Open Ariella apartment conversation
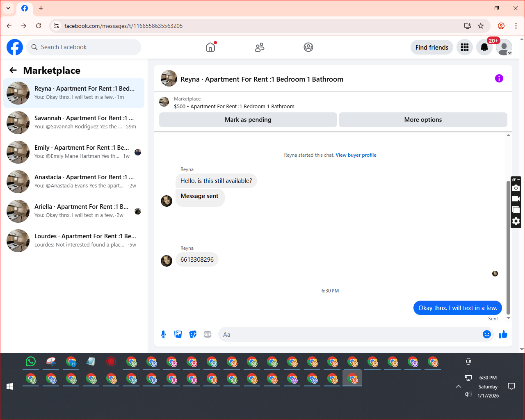Screen dimensions: 525x420 pyautogui.click(x=74, y=211)
